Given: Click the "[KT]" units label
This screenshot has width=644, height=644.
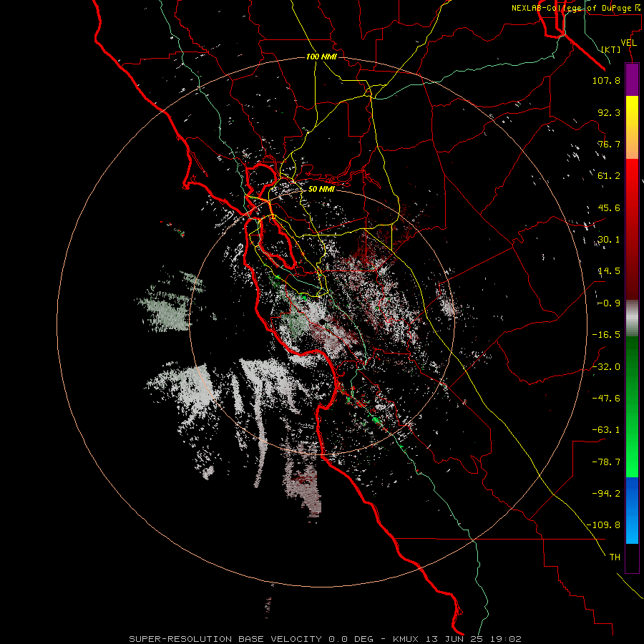Looking at the screenshot, I should (611, 49).
